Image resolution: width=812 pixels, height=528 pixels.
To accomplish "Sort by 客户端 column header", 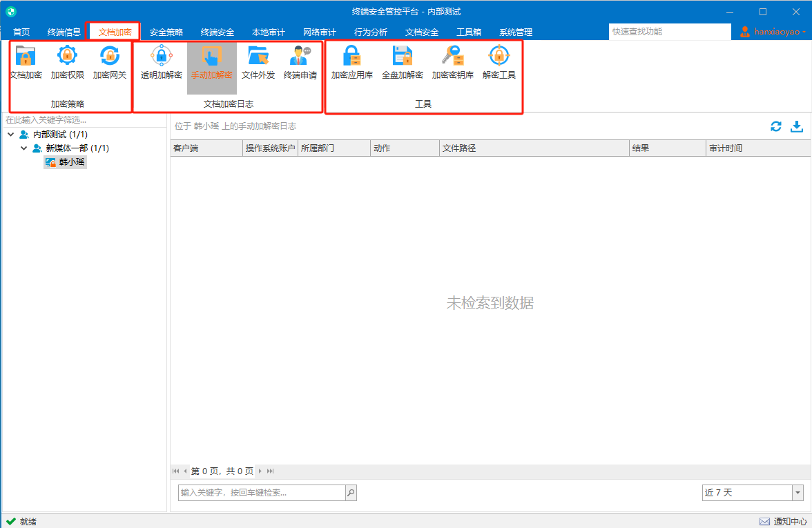I will click(x=206, y=148).
